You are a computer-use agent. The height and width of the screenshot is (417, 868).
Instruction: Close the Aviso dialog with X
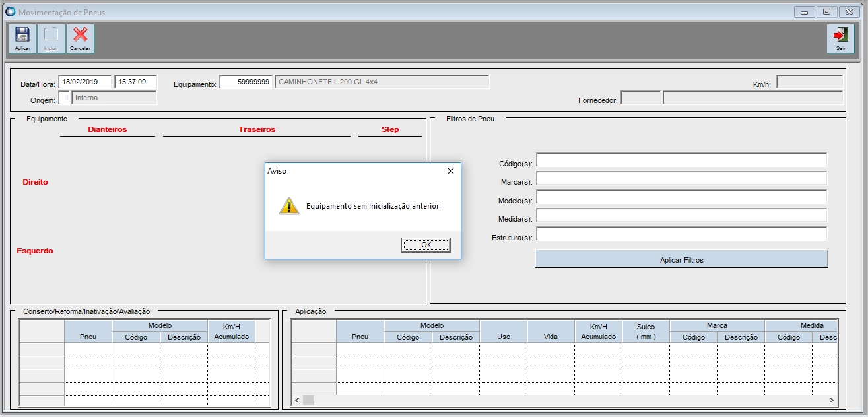pyautogui.click(x=450, y=170)
